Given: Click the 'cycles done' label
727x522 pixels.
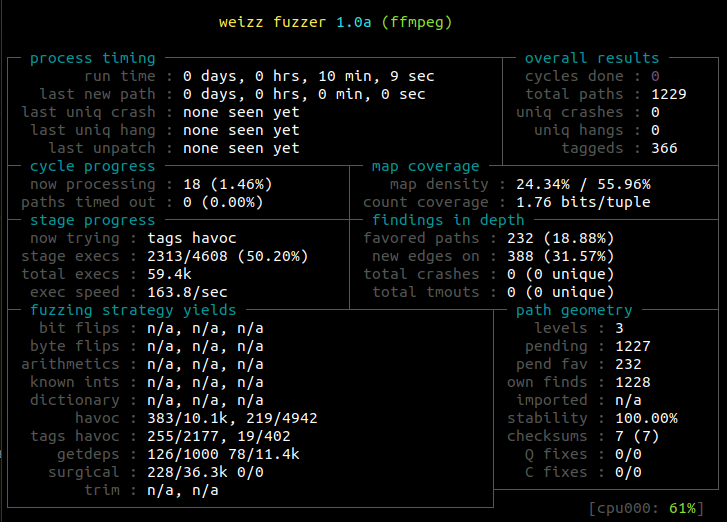Looking at the screenshot, I should point(574,76).
